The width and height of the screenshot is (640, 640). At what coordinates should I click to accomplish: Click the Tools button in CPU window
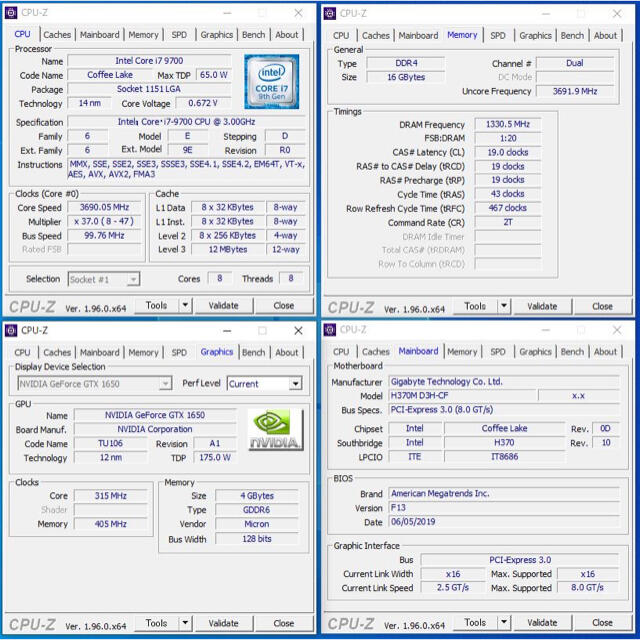pyautogui.click(x=157, y=305)
